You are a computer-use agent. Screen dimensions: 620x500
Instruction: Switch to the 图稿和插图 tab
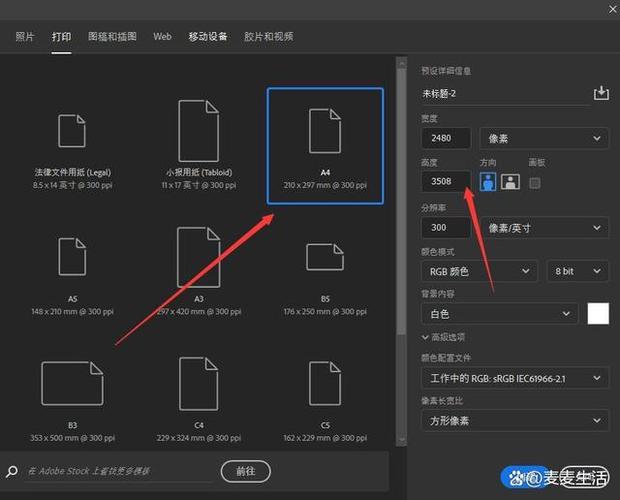[112, 37]
